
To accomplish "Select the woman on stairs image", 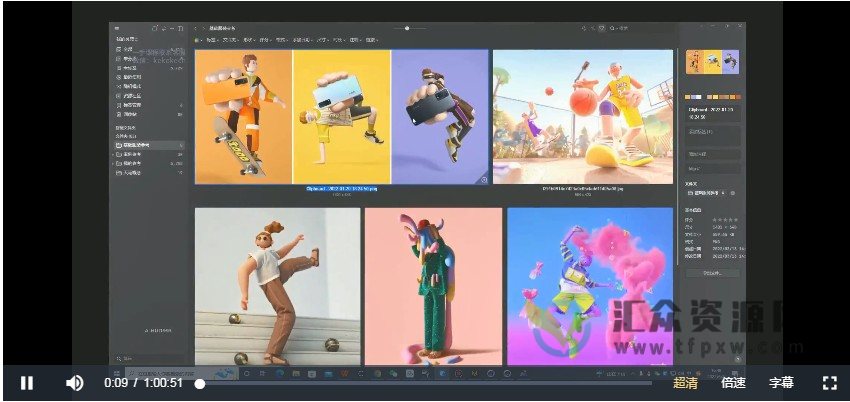I will pos(278,286).
